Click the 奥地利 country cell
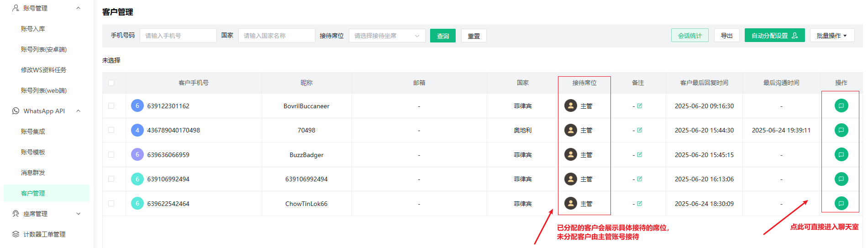The width and height of the screenshot is (868, 248). [x=523, y=130]
